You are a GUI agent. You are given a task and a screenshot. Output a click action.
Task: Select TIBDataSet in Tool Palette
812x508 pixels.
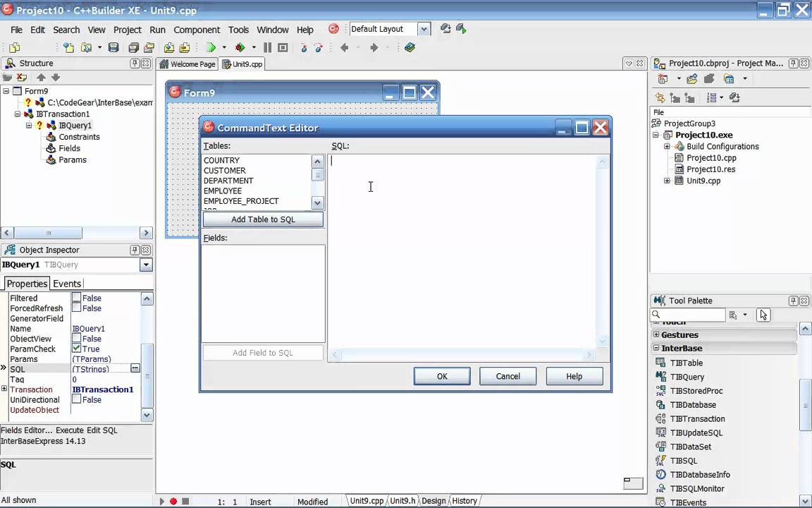point(690,447)
